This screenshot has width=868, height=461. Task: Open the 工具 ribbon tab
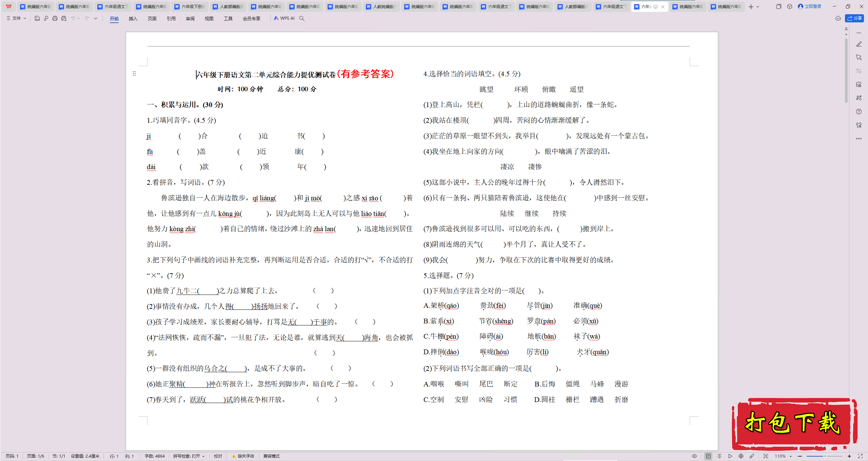pyautogui.click(x=228, y=19)
